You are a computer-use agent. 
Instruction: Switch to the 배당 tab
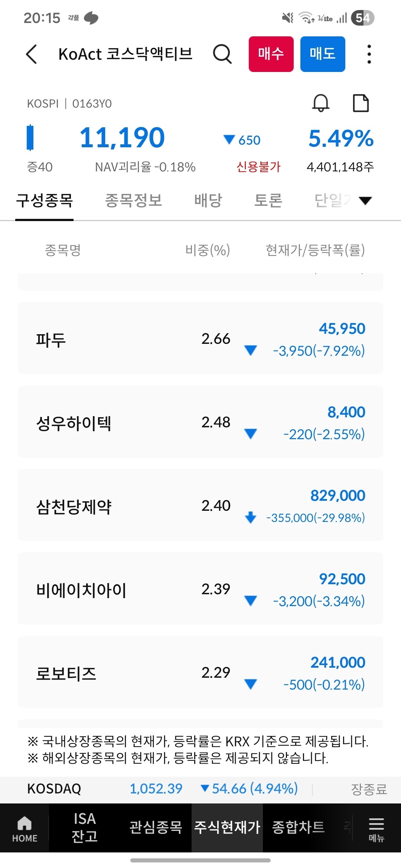[x=208, y=201]
